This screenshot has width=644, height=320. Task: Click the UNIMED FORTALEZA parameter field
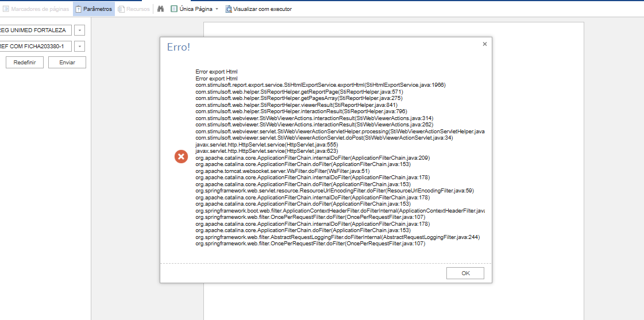[34, 30]
